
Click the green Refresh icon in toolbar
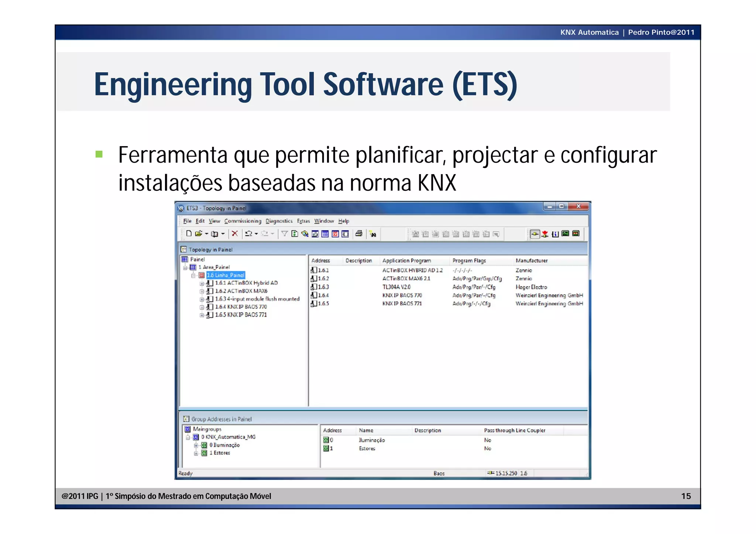[x=295, y=234]
